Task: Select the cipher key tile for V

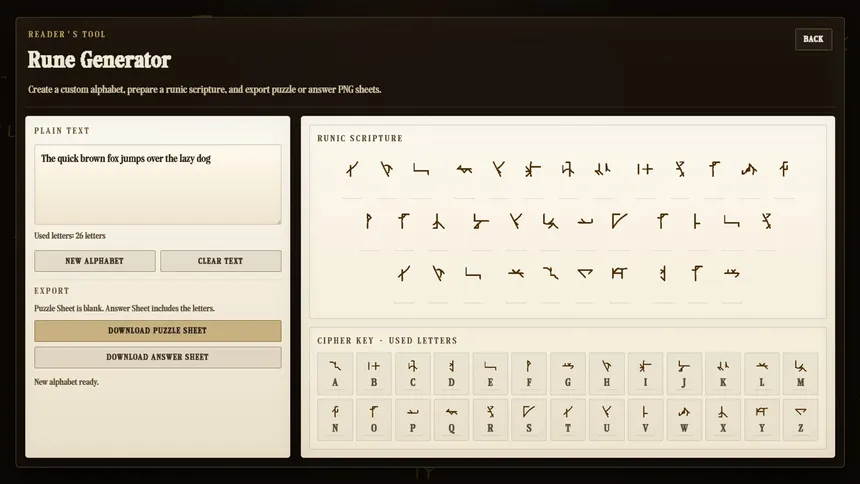Action: (646, 420)
